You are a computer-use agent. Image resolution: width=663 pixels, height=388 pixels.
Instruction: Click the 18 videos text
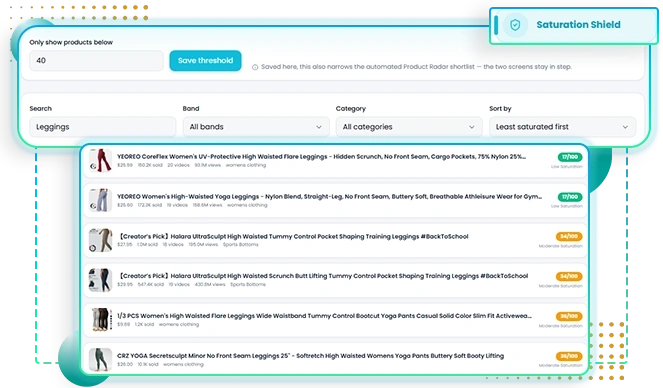[x=173, y=245]
